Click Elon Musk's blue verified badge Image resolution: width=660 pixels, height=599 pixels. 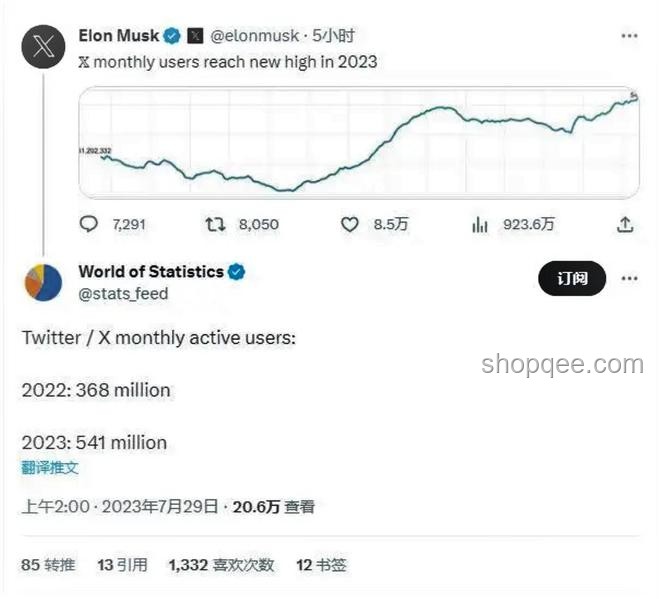point(172,36)
